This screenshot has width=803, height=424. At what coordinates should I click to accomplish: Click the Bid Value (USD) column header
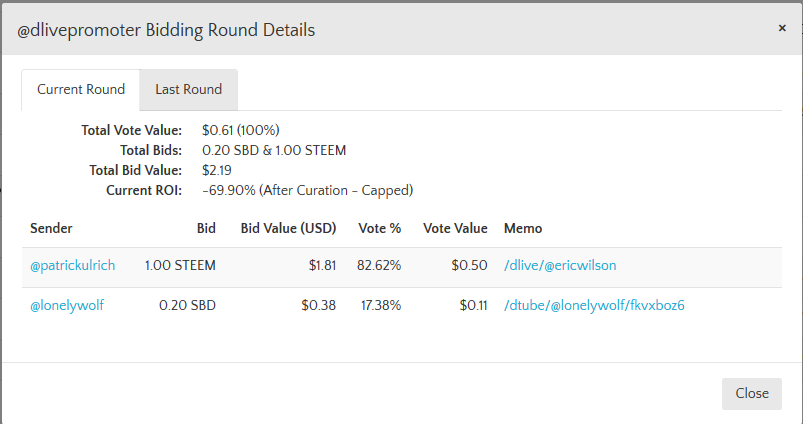tap(289, 228)
